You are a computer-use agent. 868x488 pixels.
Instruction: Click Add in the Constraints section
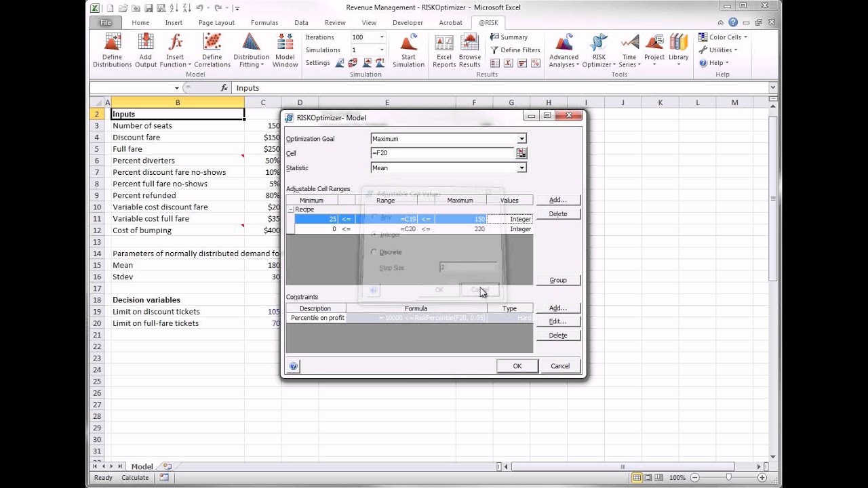pyautogui.click(x=558, y=308)
